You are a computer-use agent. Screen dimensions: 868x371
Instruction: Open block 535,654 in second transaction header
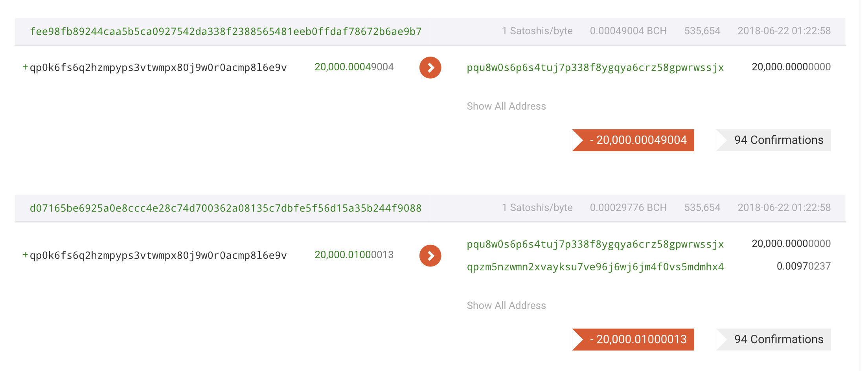(x=702, y=208)
